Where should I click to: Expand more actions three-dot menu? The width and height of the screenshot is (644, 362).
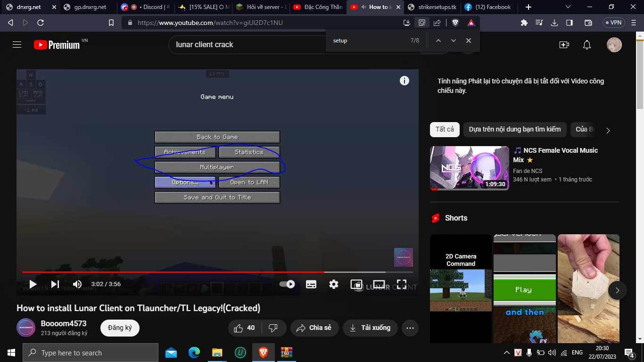click(410, 328)
